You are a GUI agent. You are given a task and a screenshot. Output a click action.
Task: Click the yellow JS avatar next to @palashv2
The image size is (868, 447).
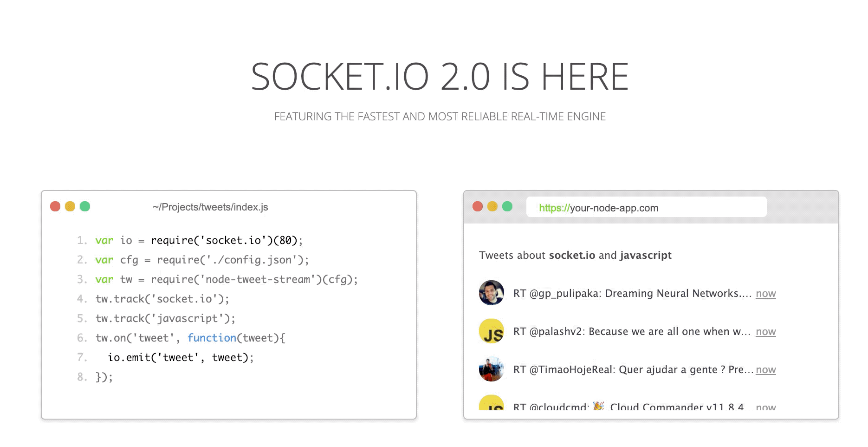pos(491,331)
